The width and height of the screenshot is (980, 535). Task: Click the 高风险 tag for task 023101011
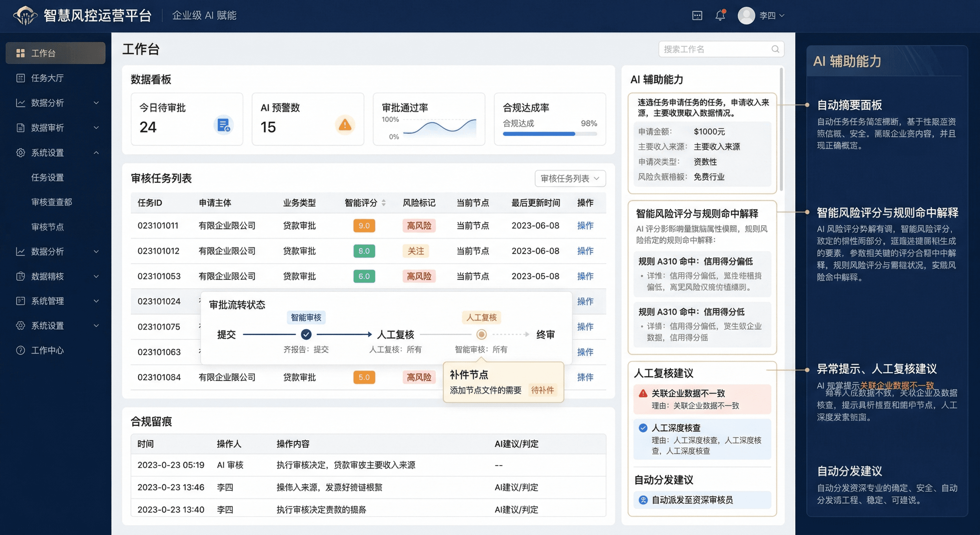(x=419, y=225)
